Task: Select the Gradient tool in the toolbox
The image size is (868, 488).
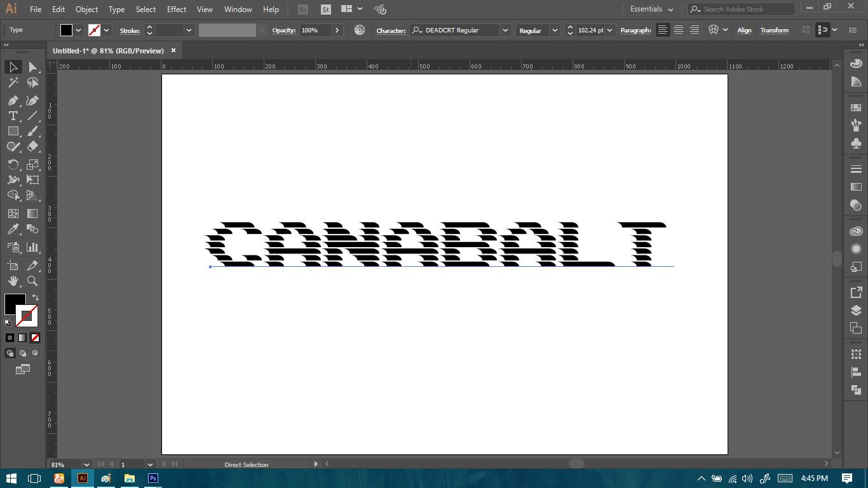Action: pyautogui.click(x=32, y=213)
